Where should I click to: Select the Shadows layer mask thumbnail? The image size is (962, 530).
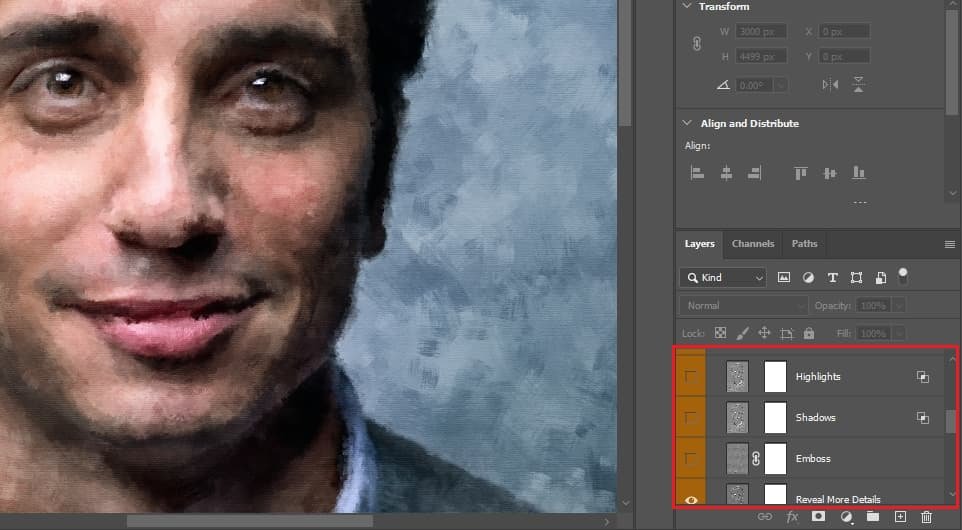pyautogui.click(x=775, y=418)
